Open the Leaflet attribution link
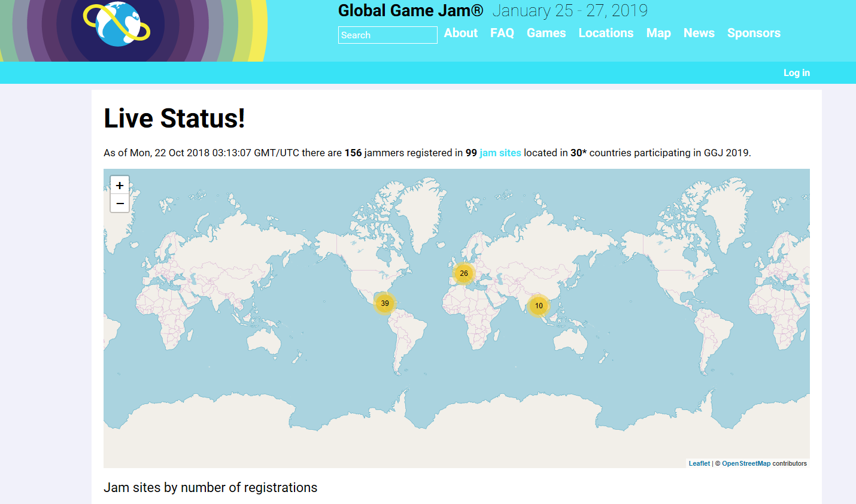 (699, 463)
